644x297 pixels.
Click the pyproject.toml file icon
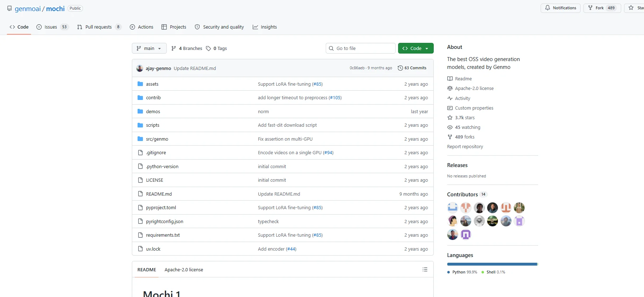pyautogui.click(x=140, y=207)
